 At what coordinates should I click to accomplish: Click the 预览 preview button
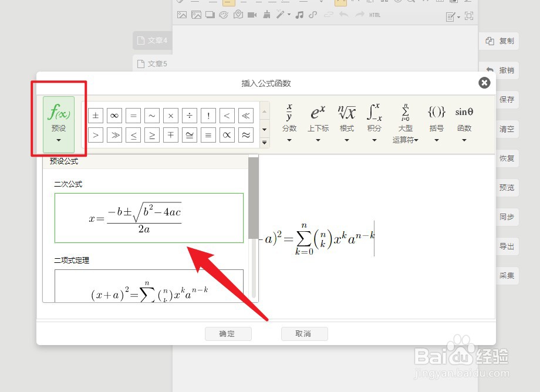click(x=507, y=188)
